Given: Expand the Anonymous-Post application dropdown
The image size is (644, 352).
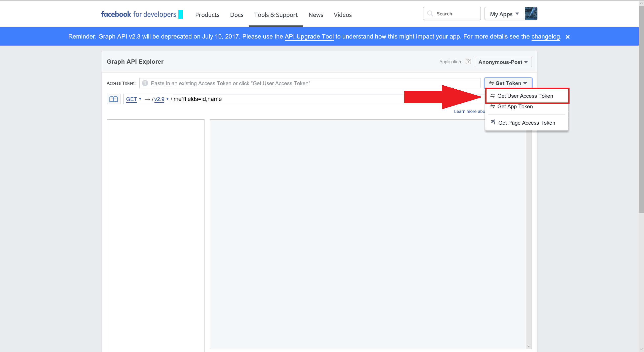Looking at the screenshot, I should (503, 62).
